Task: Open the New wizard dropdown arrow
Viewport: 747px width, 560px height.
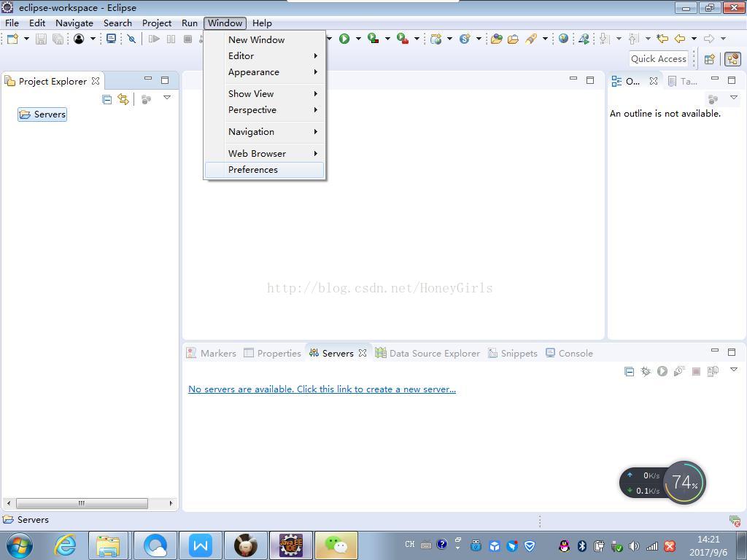Action: [x=26, y=39]
